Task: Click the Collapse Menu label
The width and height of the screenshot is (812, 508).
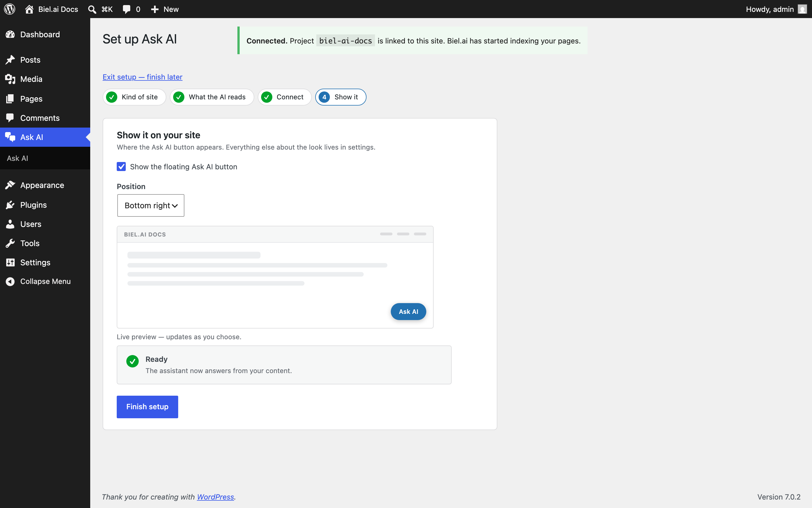Action: 45,282
